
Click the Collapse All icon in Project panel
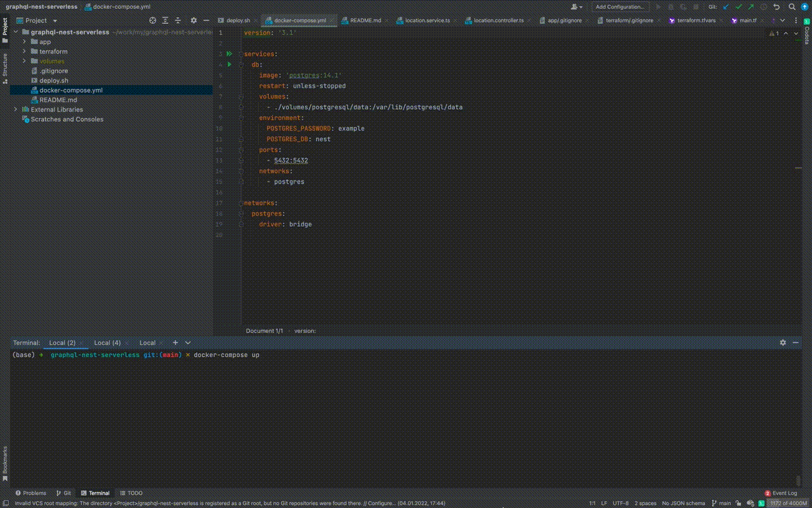point(178,20)
